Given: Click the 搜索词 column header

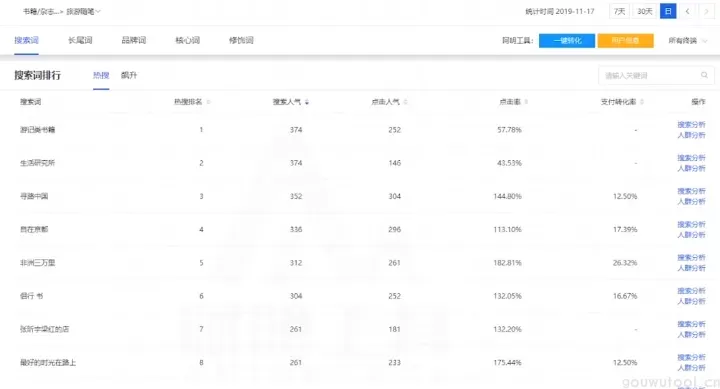Looking at the screenshot, I should 30,102.
